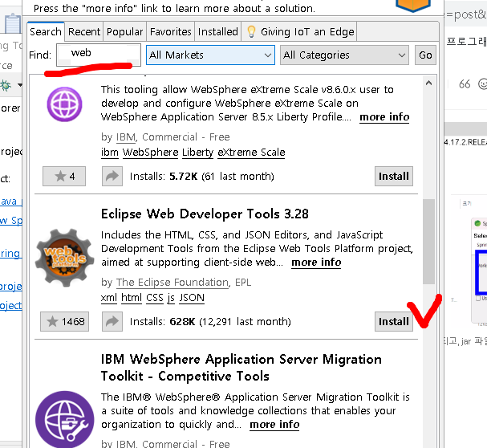The height and width of the screenshot is (448, 487).
Task: Click the results list scroll up arrow
Action: 428,83
